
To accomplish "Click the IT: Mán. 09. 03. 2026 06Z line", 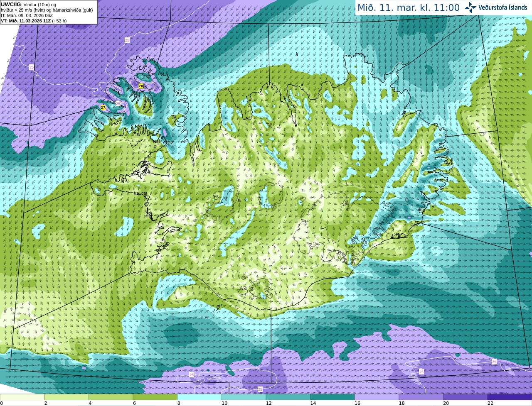I will [x=27, y=15].
